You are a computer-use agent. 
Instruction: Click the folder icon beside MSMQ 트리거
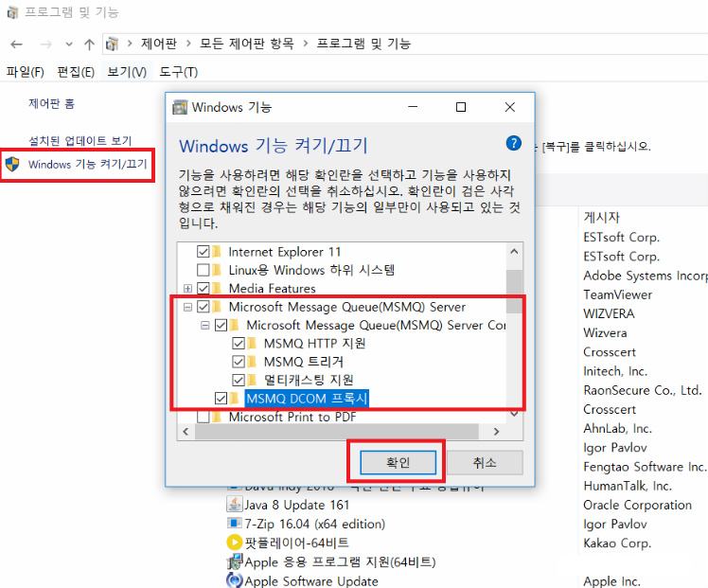point(253,362)
